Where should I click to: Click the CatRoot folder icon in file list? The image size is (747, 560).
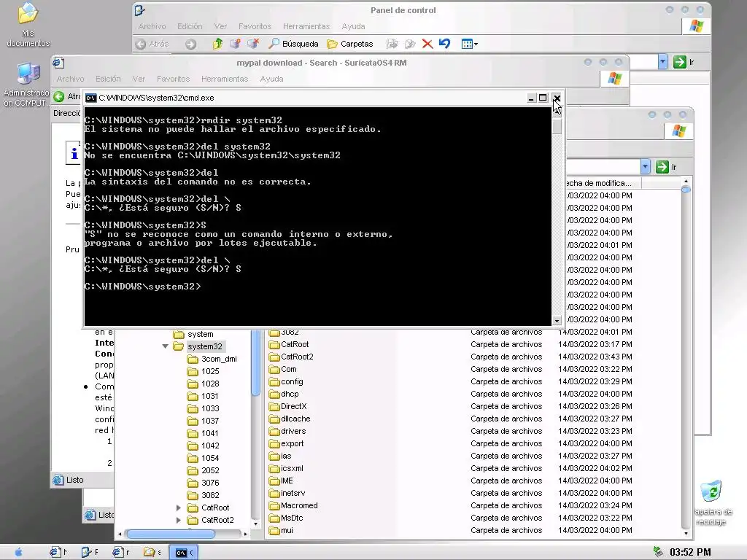coord(274,344)
